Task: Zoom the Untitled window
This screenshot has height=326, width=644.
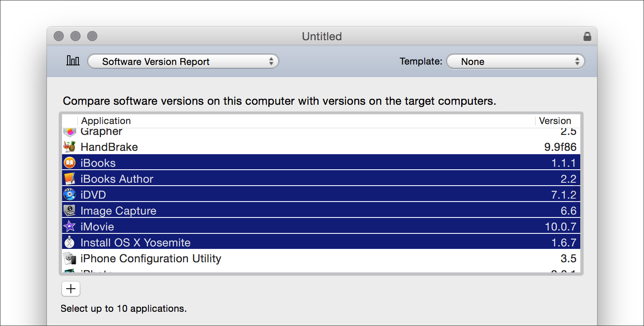Action: click(92, 36)
